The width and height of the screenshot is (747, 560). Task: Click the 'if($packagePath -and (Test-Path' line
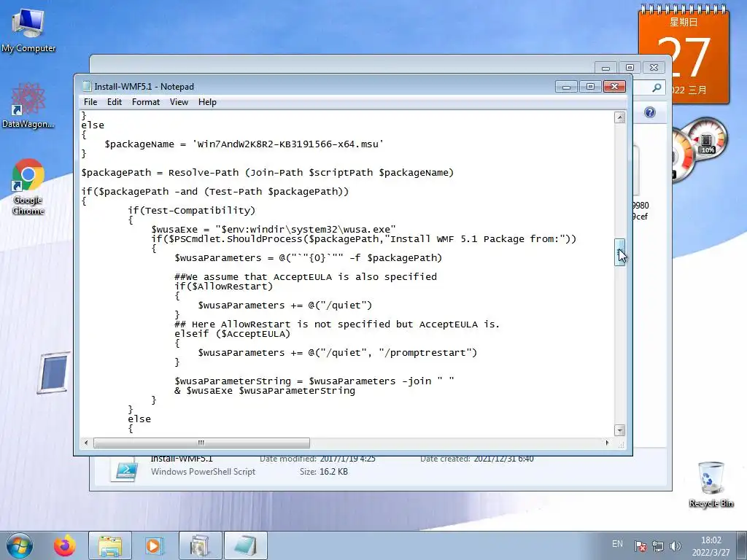tap(215, 192)
